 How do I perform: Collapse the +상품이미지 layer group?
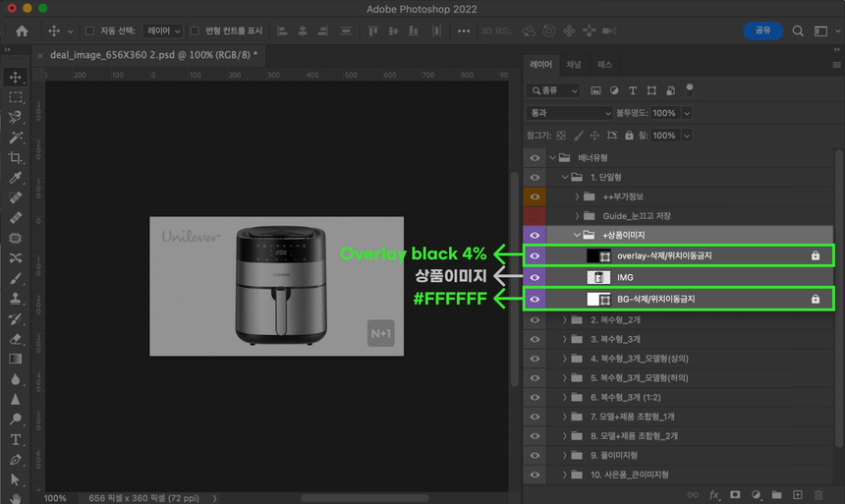(x=578, y=236)
